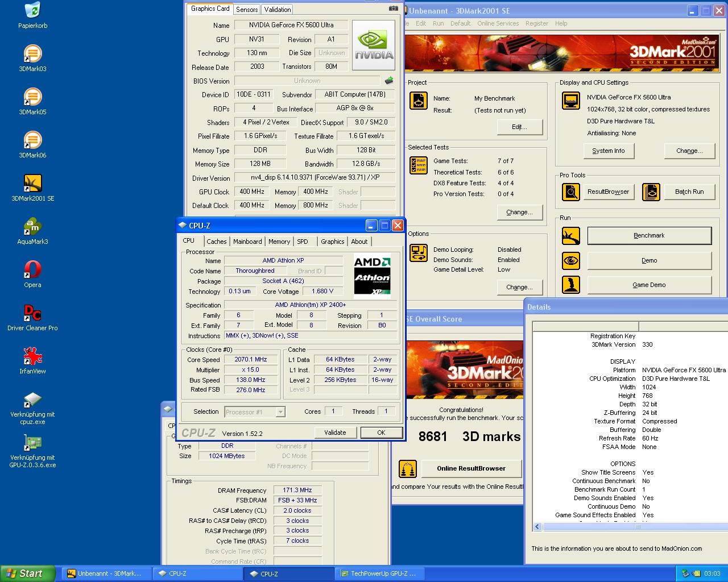Click the Online ResultBrowser icon
This screenshot has width=728, height=582.
pos(408,469)
